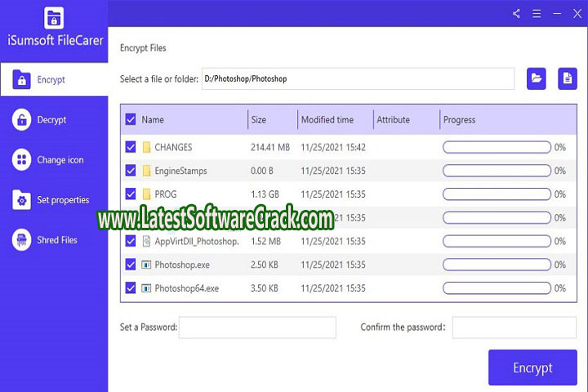Click the iSumsoft FileCarer logo icon
Image resolution: width=588 pixels, height=392 pixels.
coord(54,17)
